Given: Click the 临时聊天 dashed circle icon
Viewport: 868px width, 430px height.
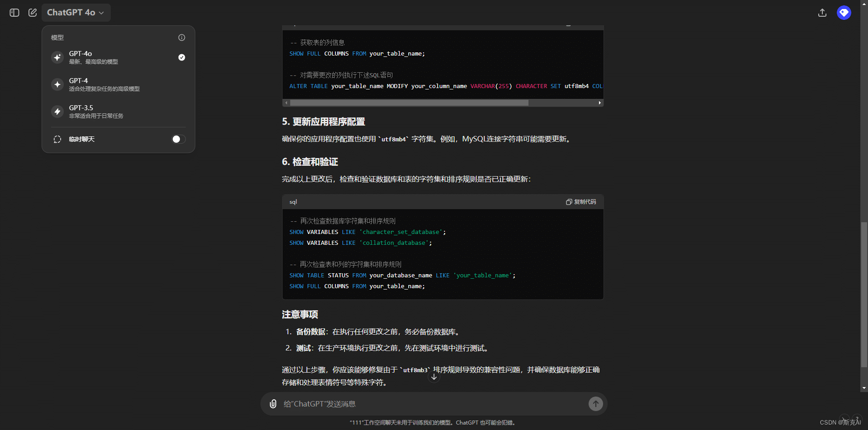Looking at the screenshot, I should [57, 139].
